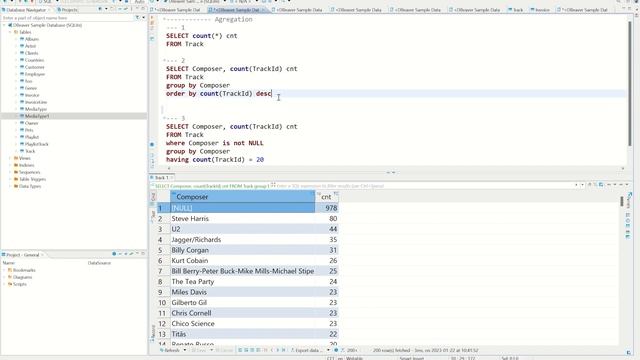Click the Tables folder icon
This screenshot has width=640, height=360.
[16, 32]
